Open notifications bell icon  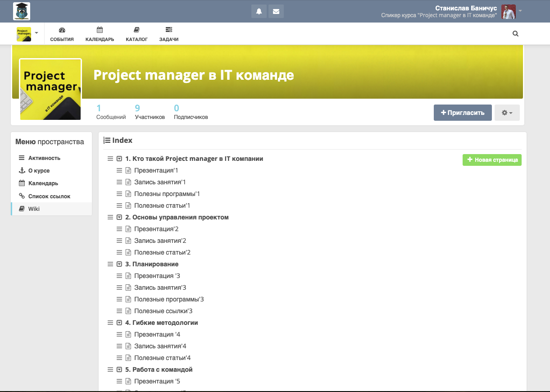point(259,11)
